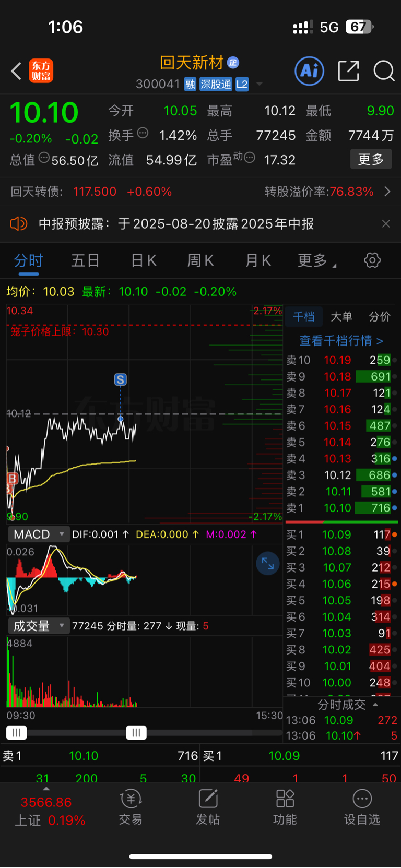Switch to the 大单 tab
The width and height of the screenshot is (401, 868).
341,316
